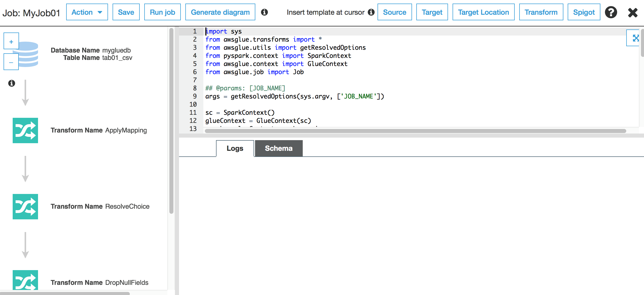This screenshot has height=295, width=644.
Task: Select the ResolveChoice transform node icon
Action: [x=25, y=206]
